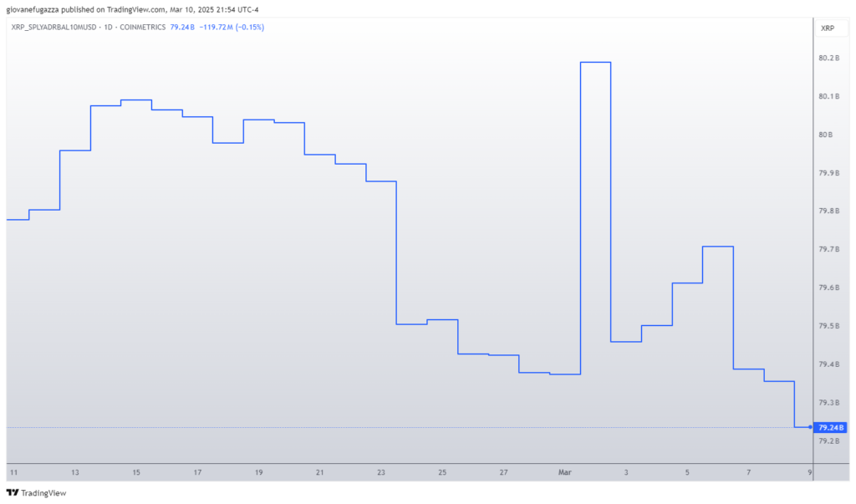Image resolution: width=856 pixels, height=504 pixels.
Task: Click the 7 date label on the time axis
Action: click(748, 472)
